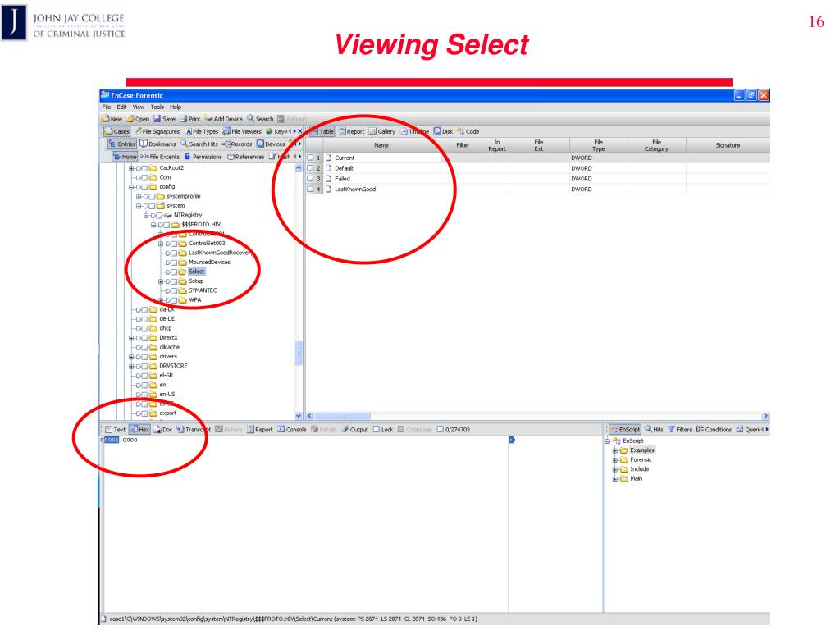
Task: Expand the DRVSTORE folder
Action: click(131, 367)
